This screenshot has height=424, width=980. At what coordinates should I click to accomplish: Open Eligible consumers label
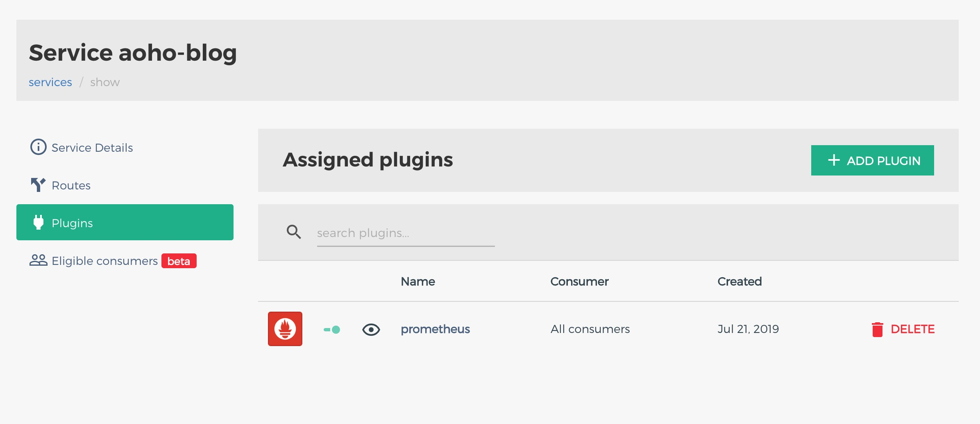pos(104,261)
